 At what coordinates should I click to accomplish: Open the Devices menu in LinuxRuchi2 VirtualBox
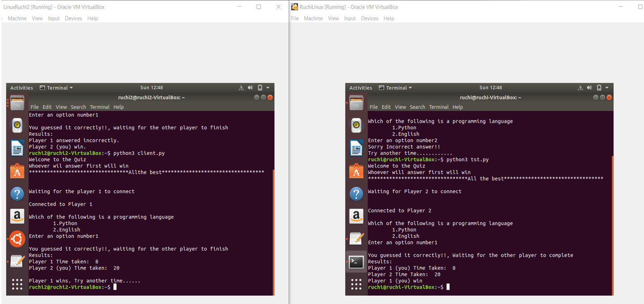[x=73, y=18]
